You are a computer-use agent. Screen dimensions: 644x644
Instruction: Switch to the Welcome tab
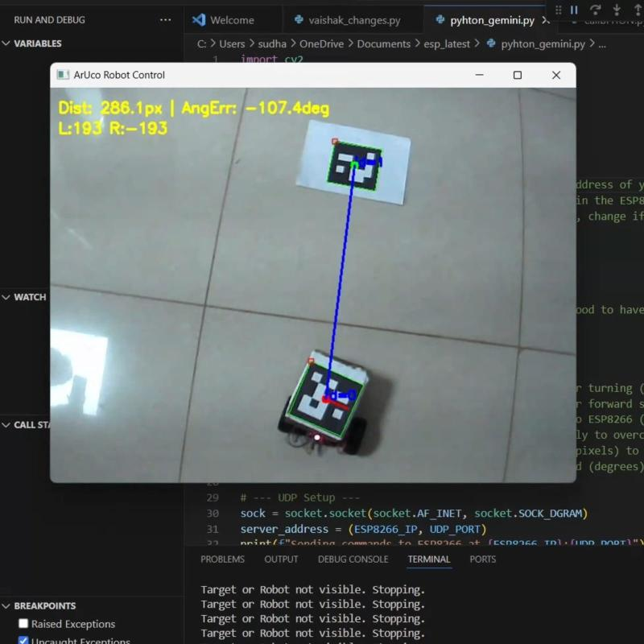pos(233,20)
